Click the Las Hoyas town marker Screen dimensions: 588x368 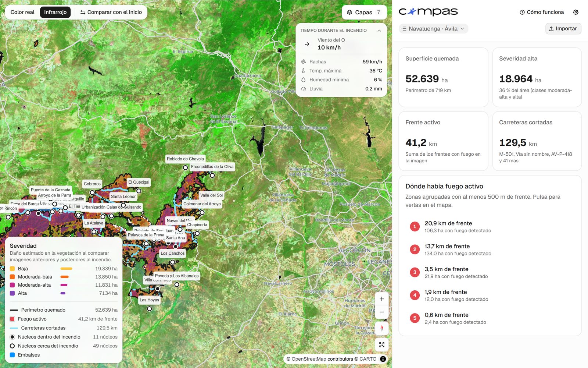click(149, 308)
